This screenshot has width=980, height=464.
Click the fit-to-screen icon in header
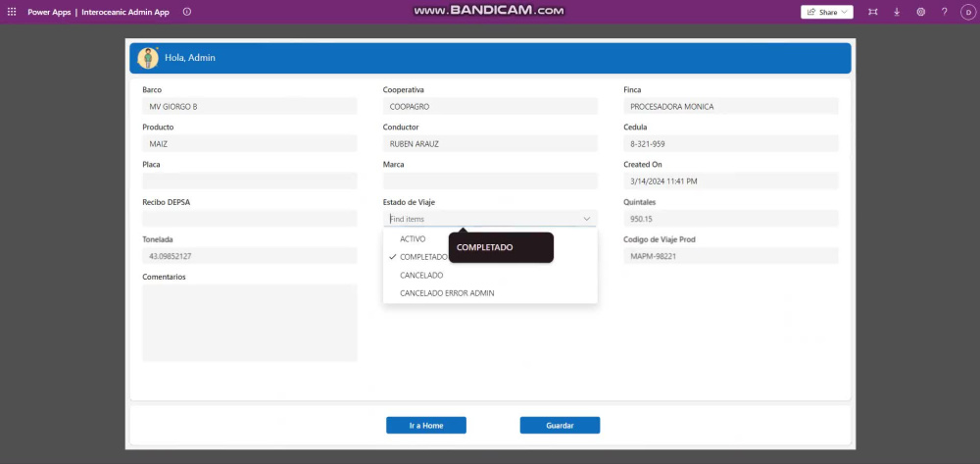point(873,12)
